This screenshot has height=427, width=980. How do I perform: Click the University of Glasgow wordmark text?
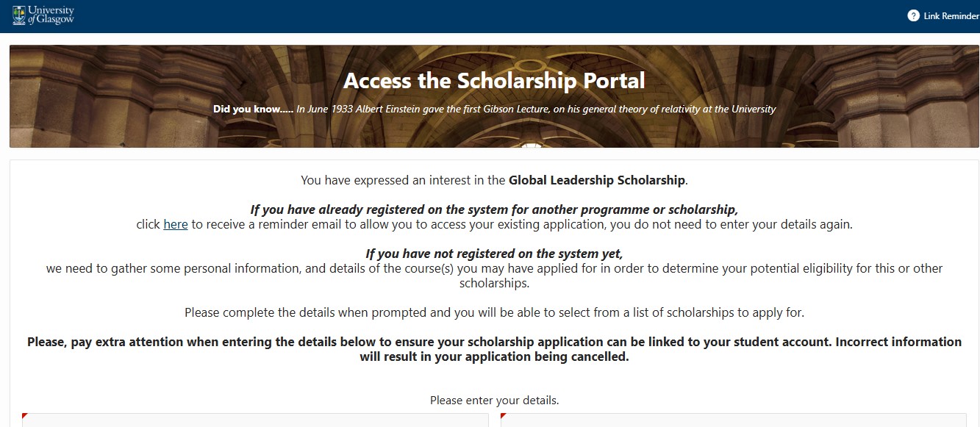(51, 15)
